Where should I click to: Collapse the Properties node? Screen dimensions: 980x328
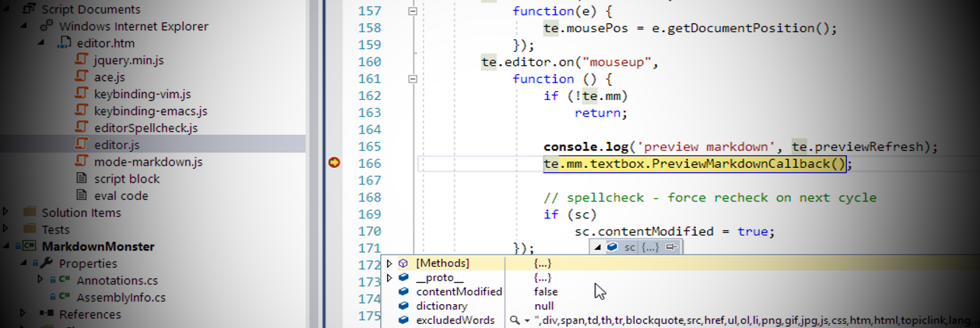(x=24, y=263)
